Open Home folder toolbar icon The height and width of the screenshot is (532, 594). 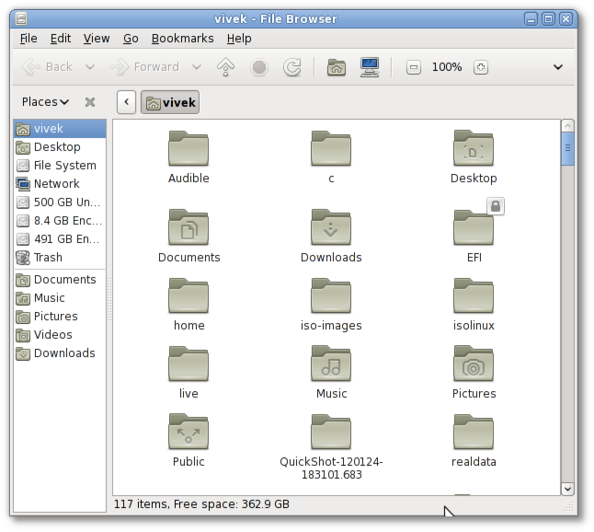click(x=336, y=67)
